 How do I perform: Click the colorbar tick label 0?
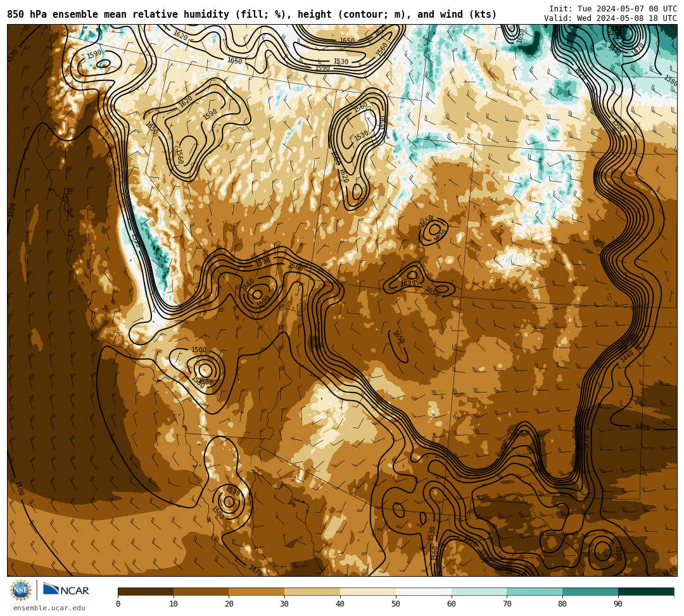click(118, 604)
